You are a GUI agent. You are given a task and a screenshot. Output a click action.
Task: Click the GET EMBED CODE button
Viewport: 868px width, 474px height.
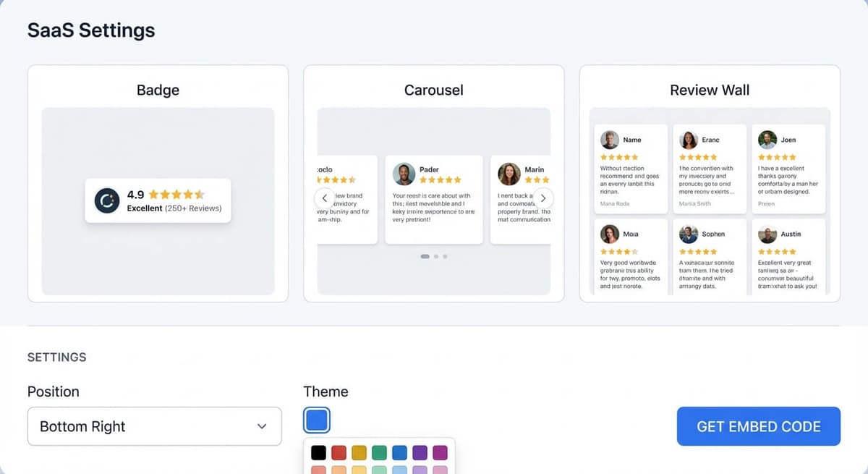(758, 426)
